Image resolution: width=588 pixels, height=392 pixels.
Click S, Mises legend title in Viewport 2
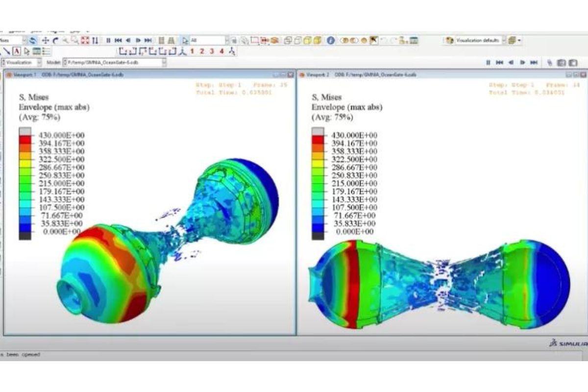327,98
